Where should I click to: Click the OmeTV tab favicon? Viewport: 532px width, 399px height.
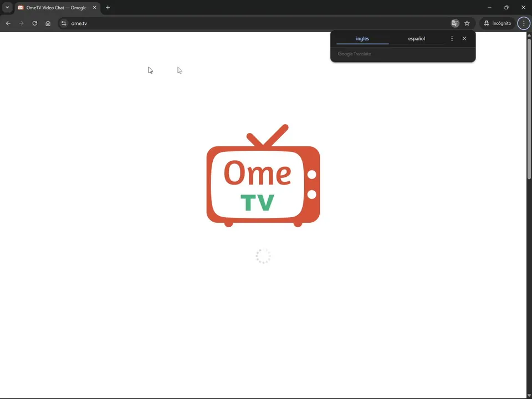coord(21,7)
